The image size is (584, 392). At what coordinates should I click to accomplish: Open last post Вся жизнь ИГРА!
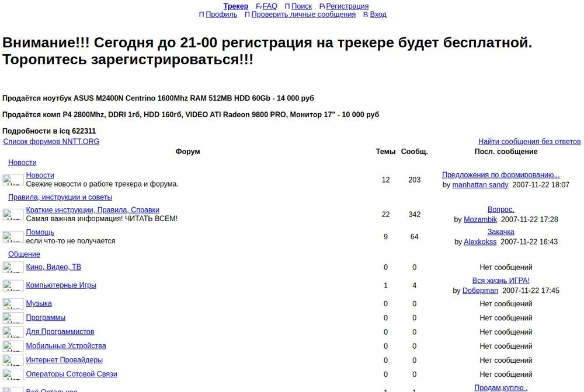click(500, 281)
